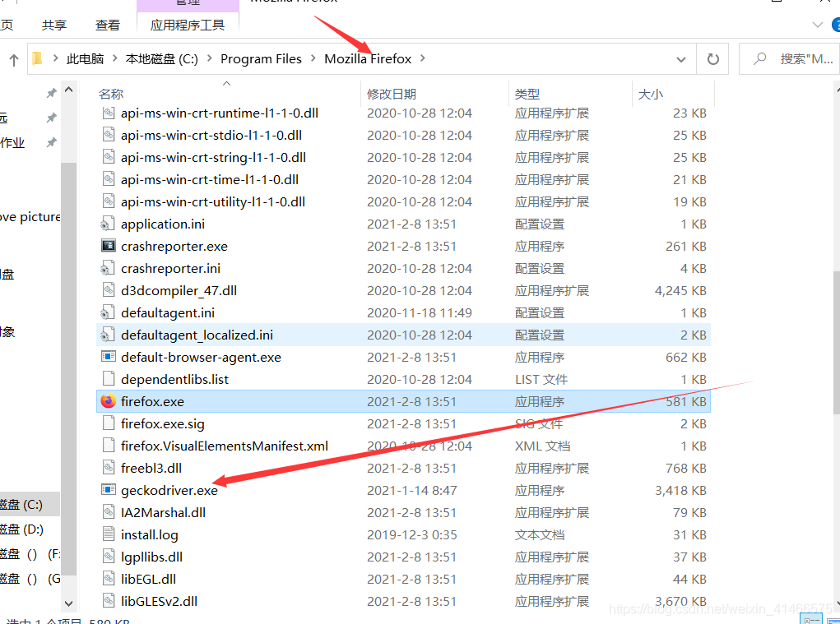
Task: Expand the chevron after 本地磁盘 (C:)
Action: pos(209,58)
